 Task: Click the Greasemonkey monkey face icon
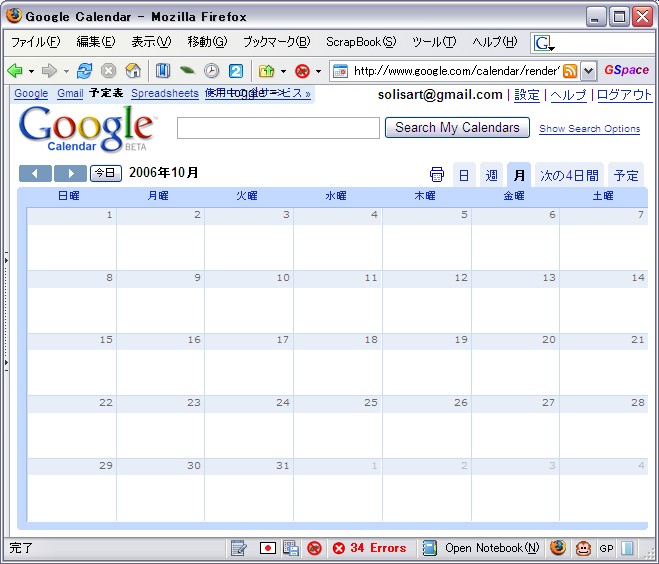583,548
